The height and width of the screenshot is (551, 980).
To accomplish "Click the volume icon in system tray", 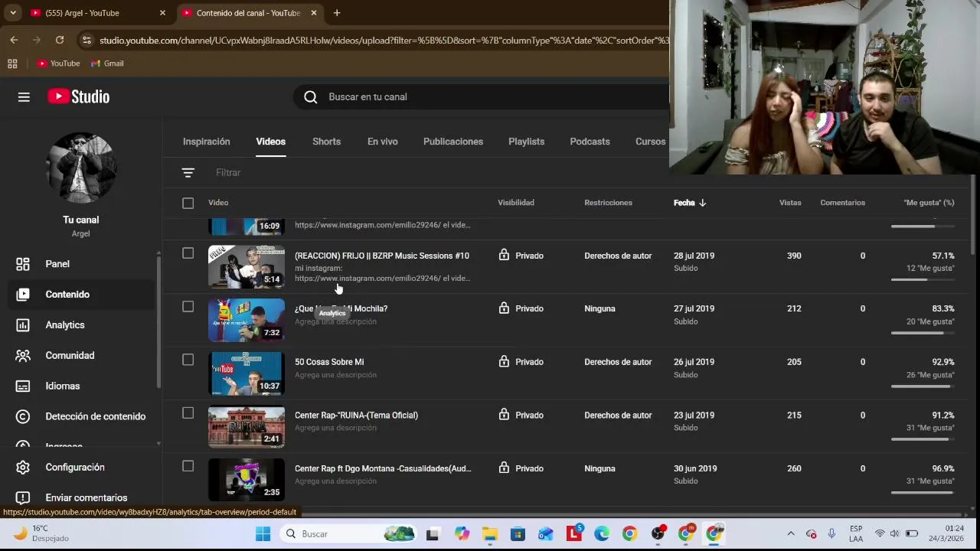I will (894, 534).
